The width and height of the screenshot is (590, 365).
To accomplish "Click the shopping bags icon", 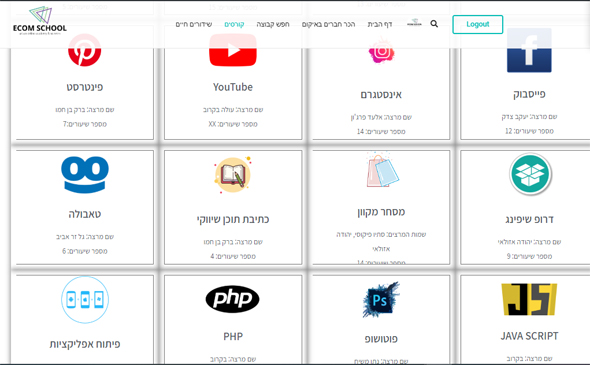I will 382,170.
